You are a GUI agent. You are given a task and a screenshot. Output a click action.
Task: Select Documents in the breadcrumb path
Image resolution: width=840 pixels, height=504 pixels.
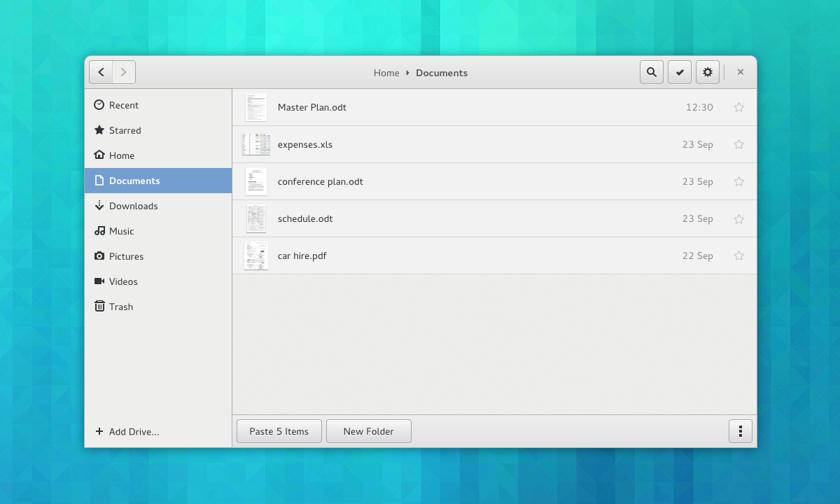(x=442, y=73)
